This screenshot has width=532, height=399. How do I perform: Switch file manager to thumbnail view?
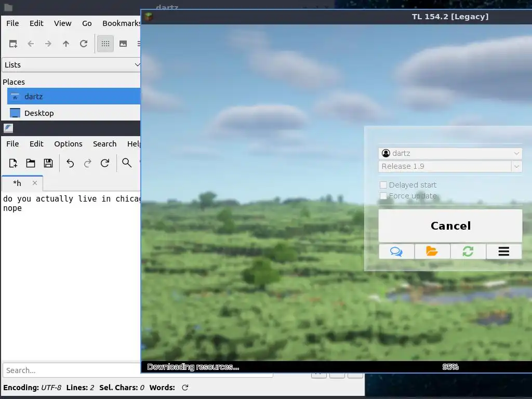[123, 44]
